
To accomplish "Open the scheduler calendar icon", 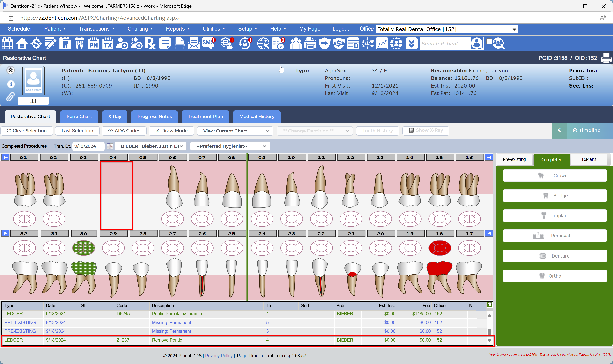I will click(7, 44).
